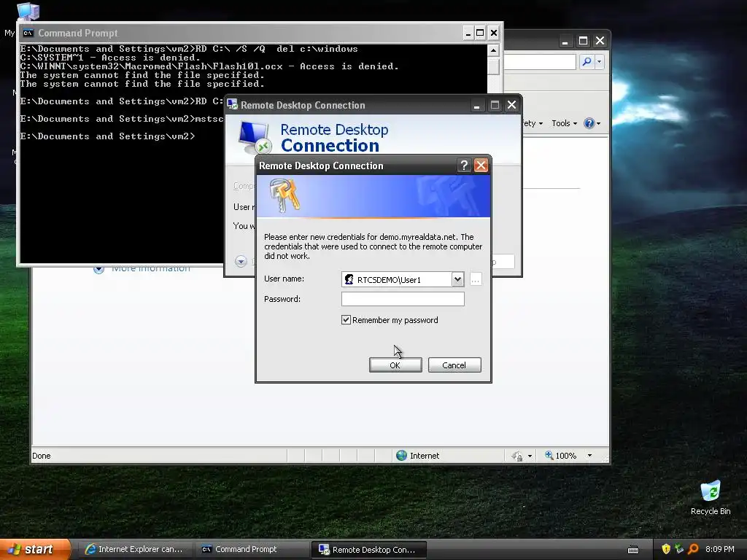Click the security shield tray icon
Viewport: 747px width, 560px height.
coord(666,549)
